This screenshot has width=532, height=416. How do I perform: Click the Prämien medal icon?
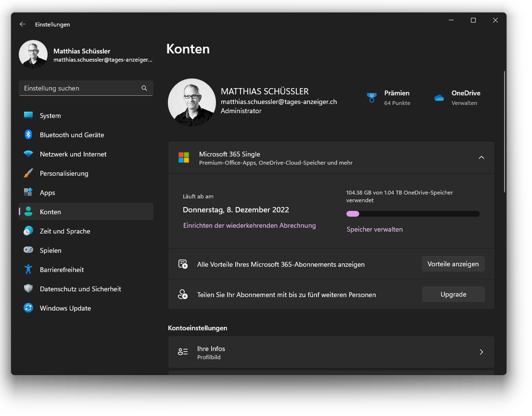(x=371, y=98)
